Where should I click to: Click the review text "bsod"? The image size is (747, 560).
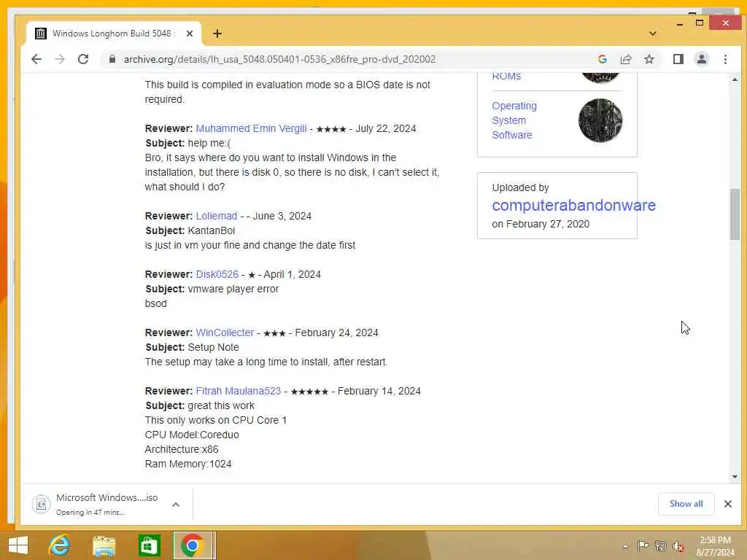tap(156, 304)
